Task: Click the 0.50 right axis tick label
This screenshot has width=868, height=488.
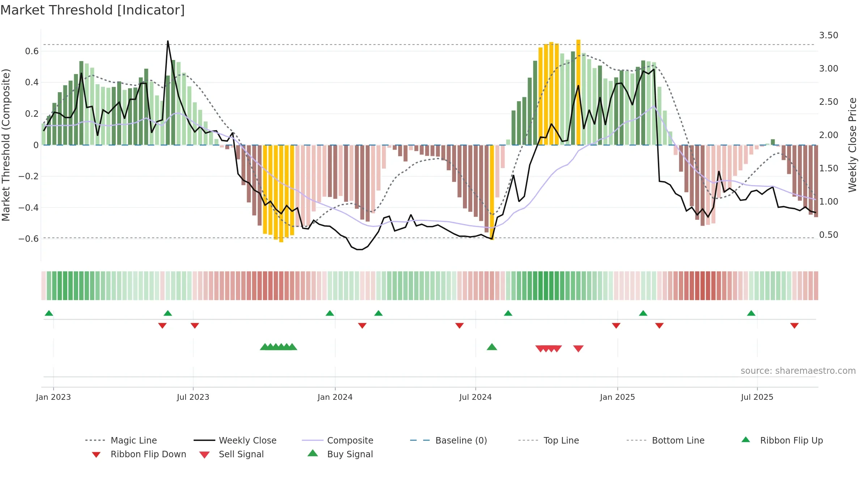Action: pos(829,235)
